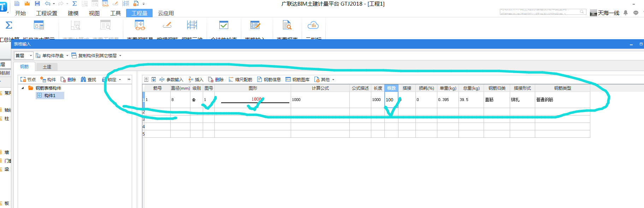The width and height of the screenshot is (644, 208).
Task: Open the 单构件存盘 dropdown arrow
Action: tap(67, 55)
